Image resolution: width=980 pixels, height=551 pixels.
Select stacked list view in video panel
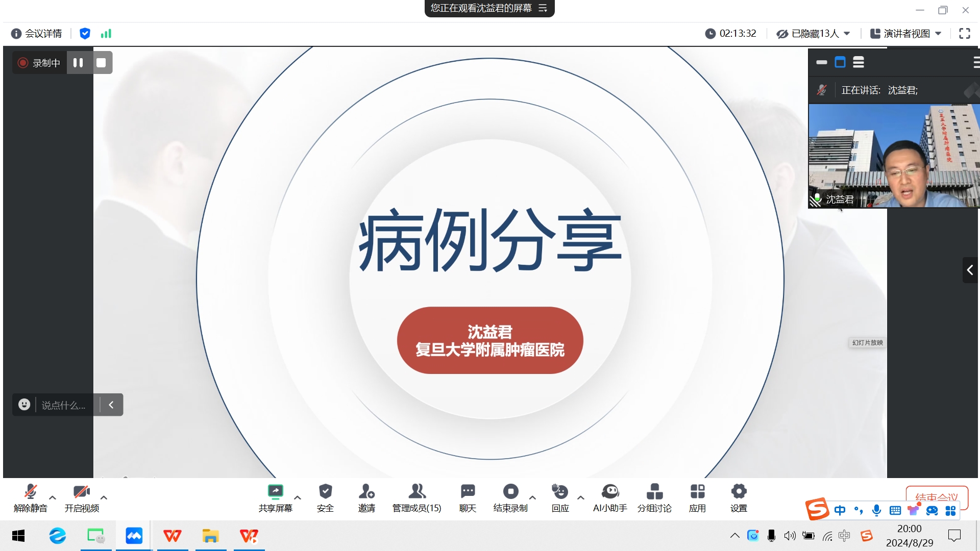click(x=859, y=62)
